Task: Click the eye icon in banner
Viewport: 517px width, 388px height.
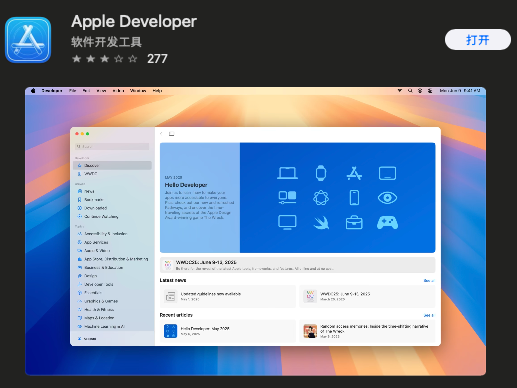Action: 387,198
